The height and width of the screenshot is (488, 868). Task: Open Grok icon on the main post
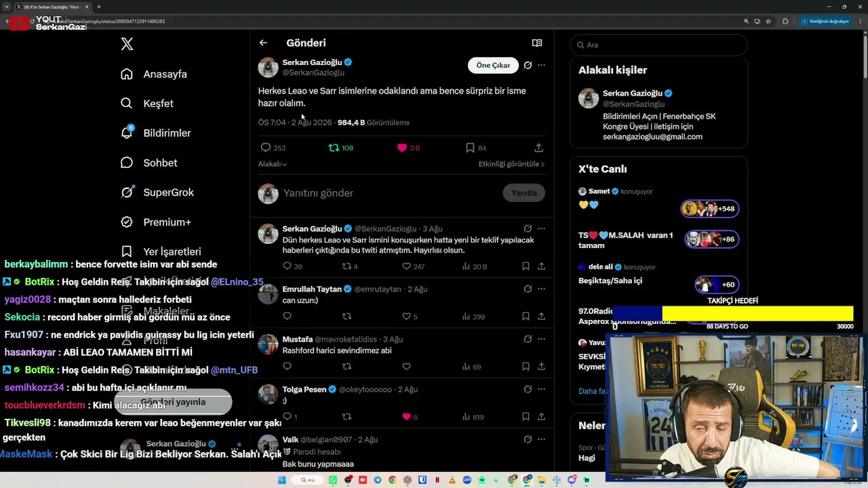[528, 65]
